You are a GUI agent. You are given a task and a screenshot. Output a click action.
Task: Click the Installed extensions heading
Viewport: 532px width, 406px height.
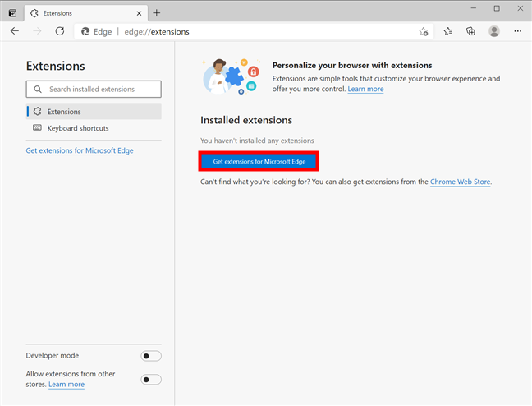(246, 120)
